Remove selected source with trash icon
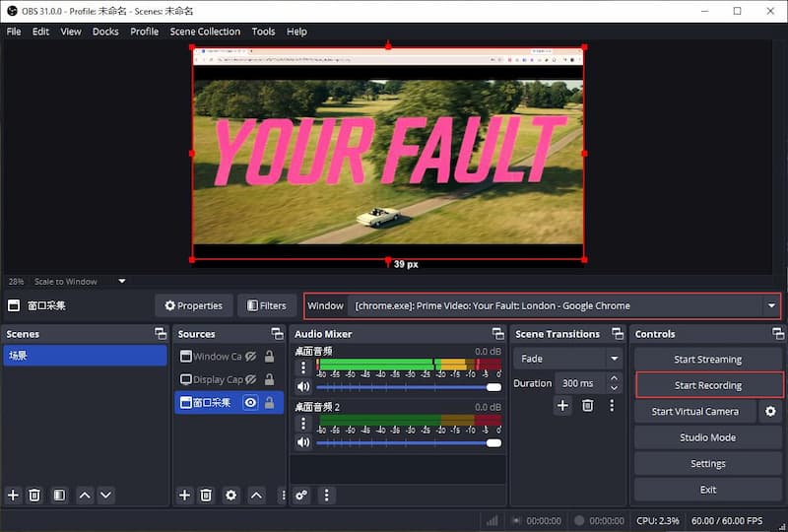This screenshot has height=532, width=788. pos(206,496)
